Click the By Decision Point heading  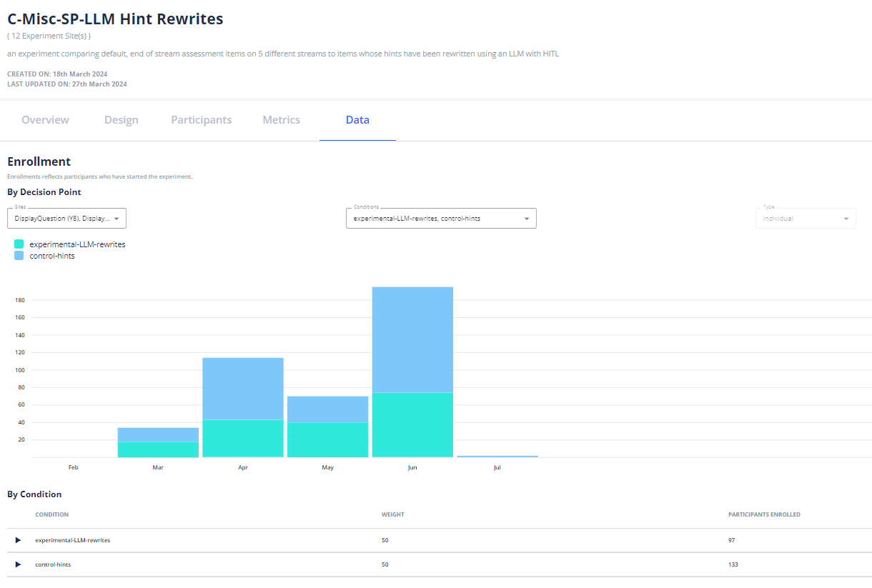[x=44, y=192]
